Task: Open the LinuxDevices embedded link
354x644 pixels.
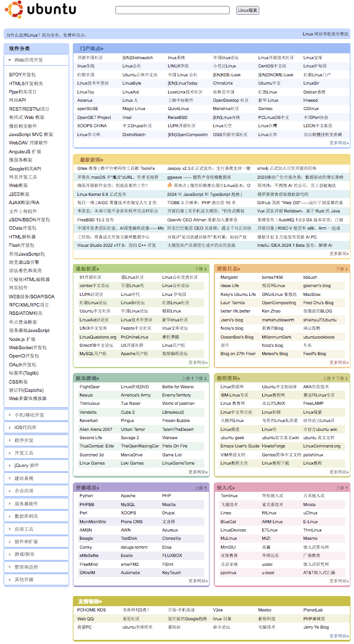Action: tap(233, 530)
